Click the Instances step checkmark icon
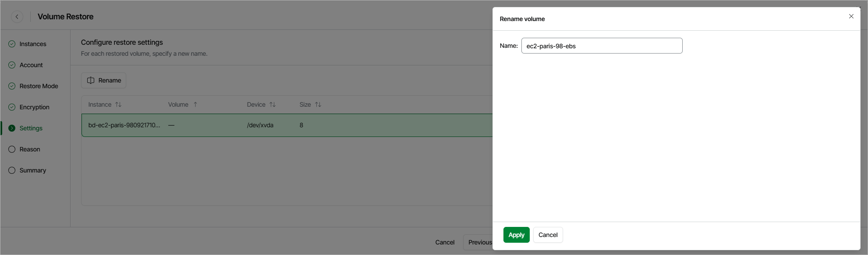868x255 pixels. (12, 44)
